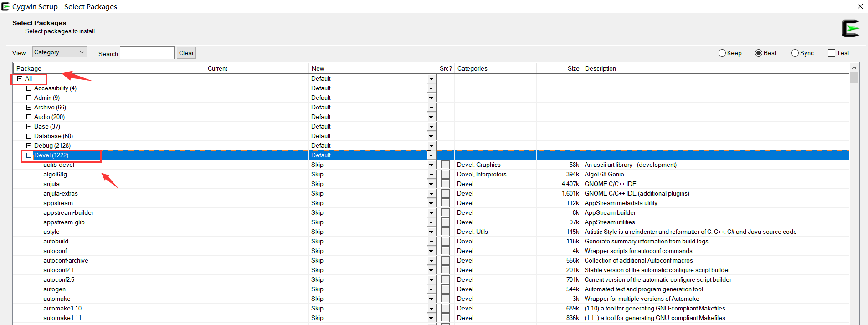The image size is (868, 325).
Task: Select the Best radio button
Action: click(x=766, y=53)
